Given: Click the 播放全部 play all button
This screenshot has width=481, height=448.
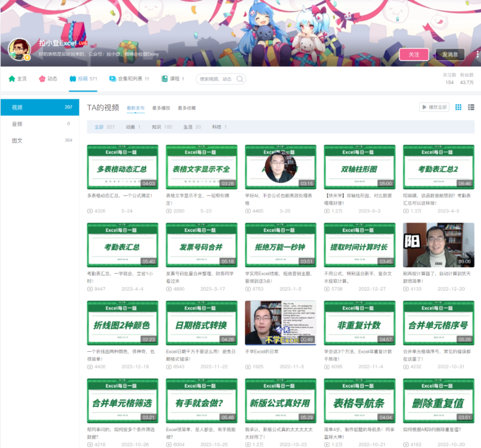Looking at the screenshot, I should 434,107.
